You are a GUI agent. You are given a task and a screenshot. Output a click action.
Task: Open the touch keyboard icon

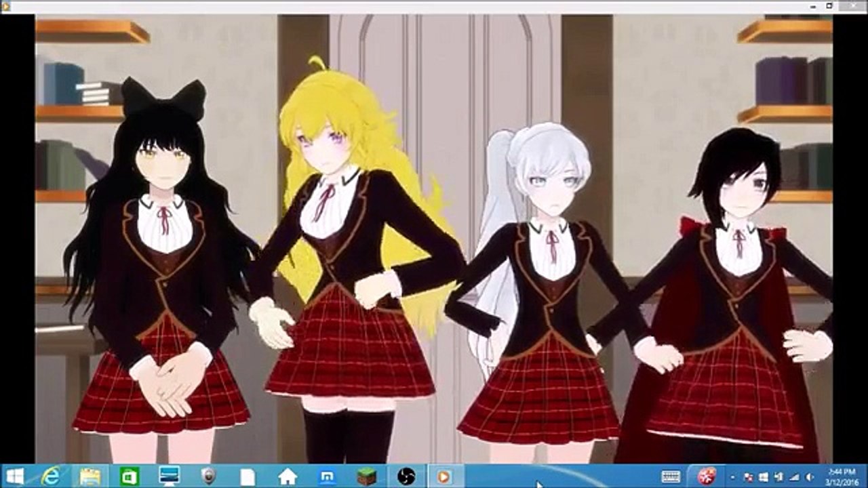[x=671, y=476]
